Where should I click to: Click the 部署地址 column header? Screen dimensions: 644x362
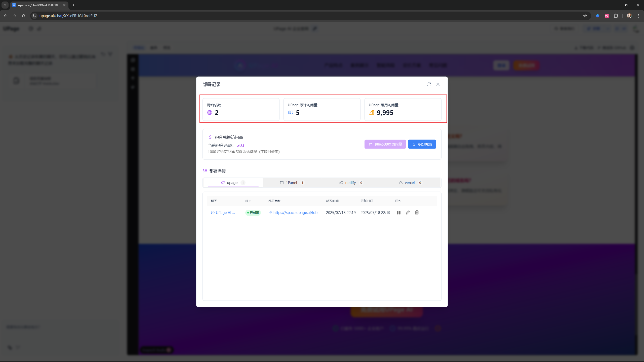point(275,201)
